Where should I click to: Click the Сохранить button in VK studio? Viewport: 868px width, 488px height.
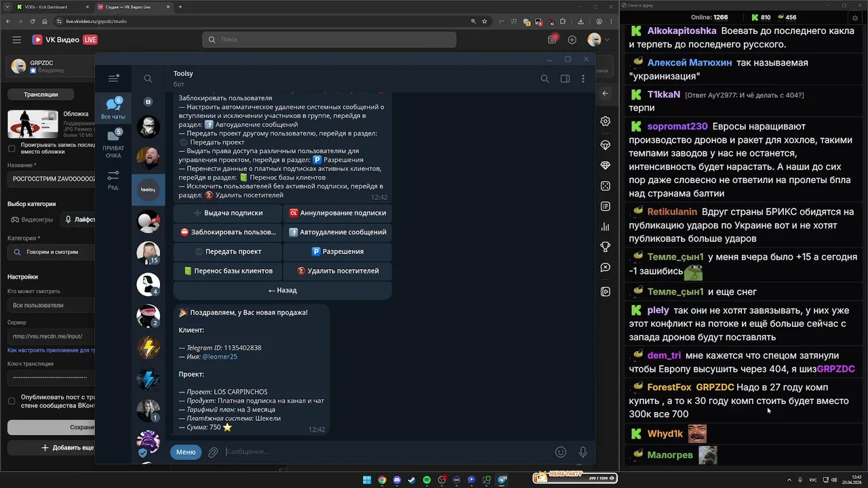click(52, 428)
